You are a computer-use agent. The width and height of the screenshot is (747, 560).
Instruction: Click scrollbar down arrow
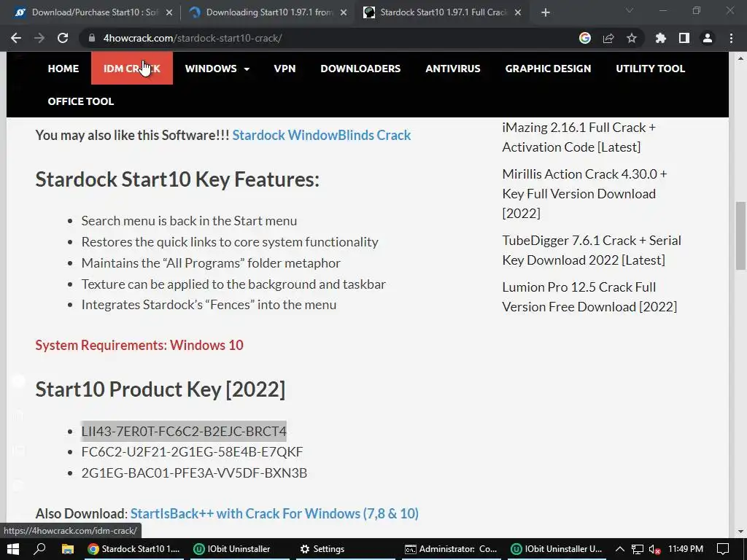[740, 532]
